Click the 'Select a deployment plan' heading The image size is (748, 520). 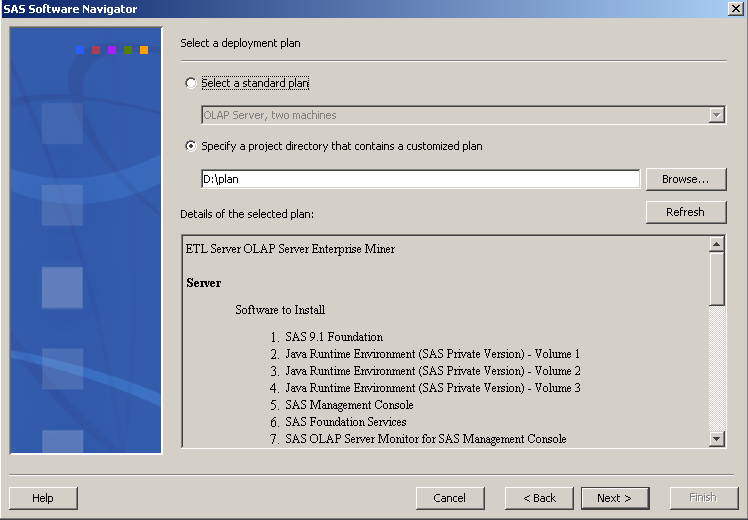tap(240, 43)
